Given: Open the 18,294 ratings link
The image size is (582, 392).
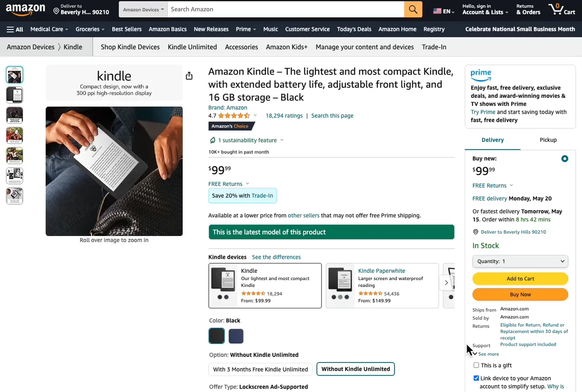Looking at the screenshot, I should tap(284, 116).
